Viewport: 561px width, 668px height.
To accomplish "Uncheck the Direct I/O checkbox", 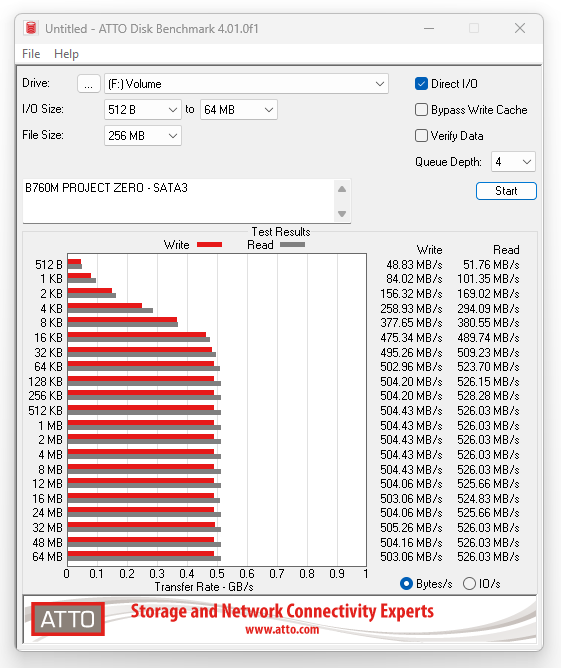I will pyautogui.click(x=421, y=84).
